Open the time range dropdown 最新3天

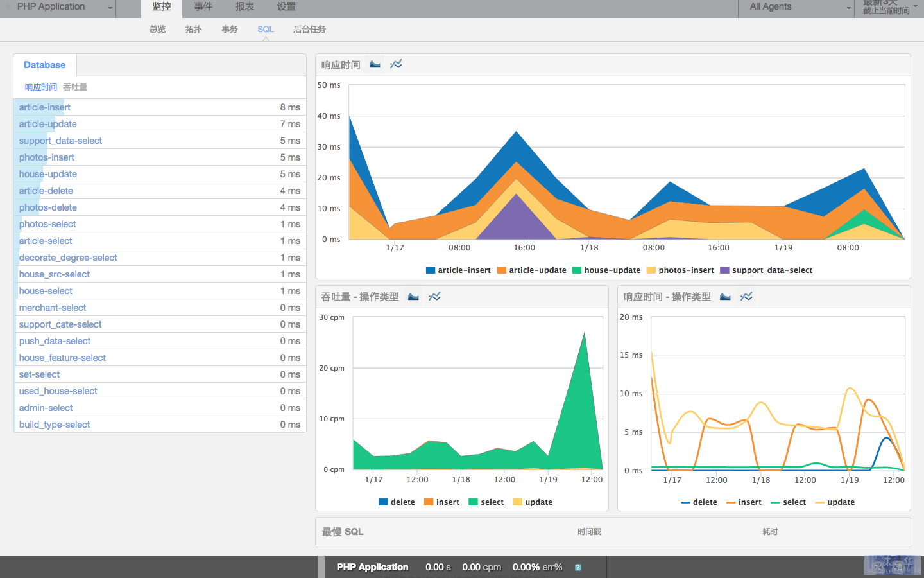coord(889,7)
